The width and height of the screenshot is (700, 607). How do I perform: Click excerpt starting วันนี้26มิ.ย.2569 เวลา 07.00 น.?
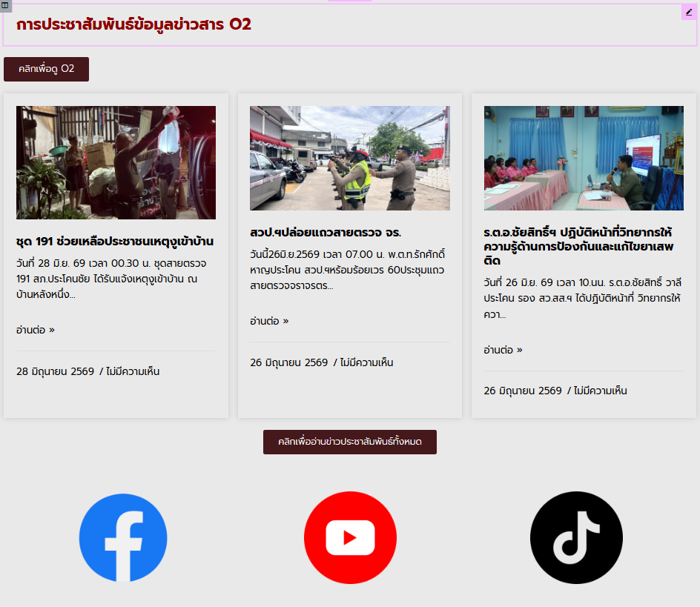348,270
